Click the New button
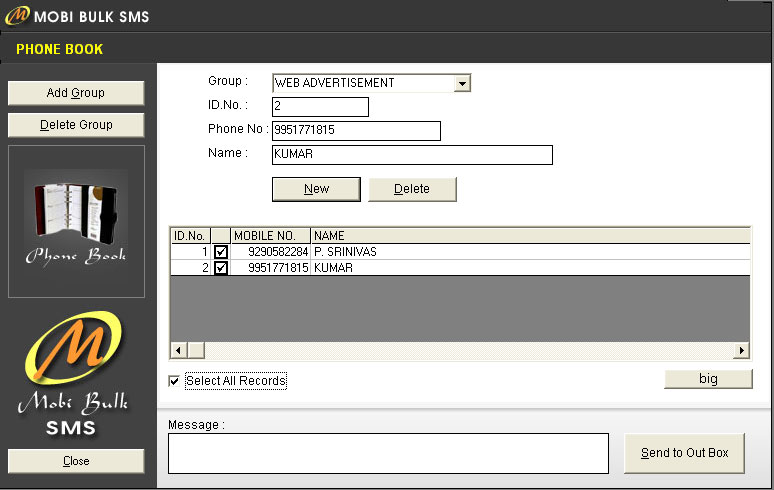Image resolution: width=774 pixels, height=490 pixels. [x=316, y=189]
